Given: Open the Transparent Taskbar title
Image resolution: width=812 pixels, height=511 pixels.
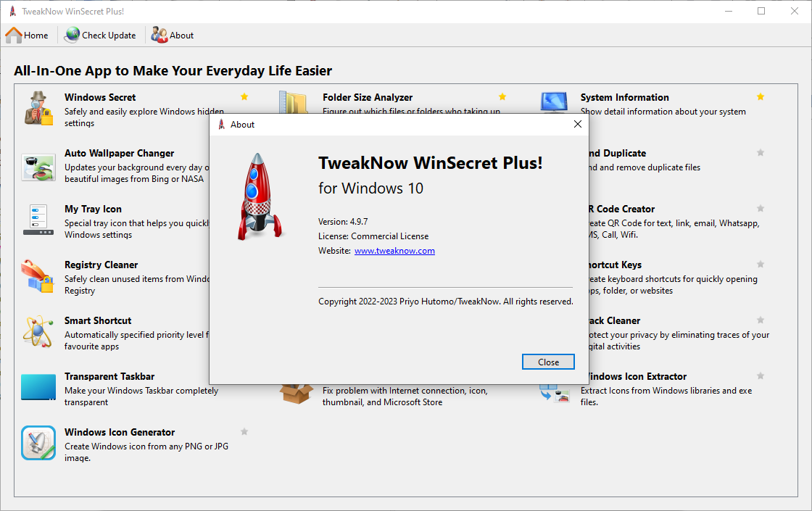Looking at the screenshot, I should 109,376.
